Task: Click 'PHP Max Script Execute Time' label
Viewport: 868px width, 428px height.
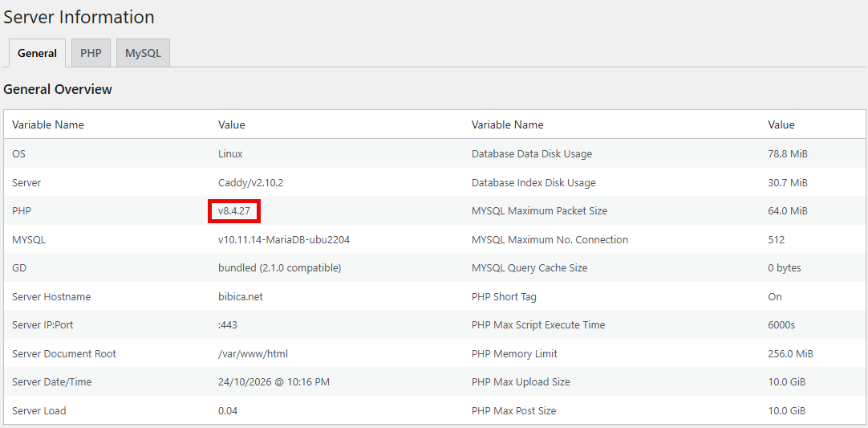Action: pos(538,325)
